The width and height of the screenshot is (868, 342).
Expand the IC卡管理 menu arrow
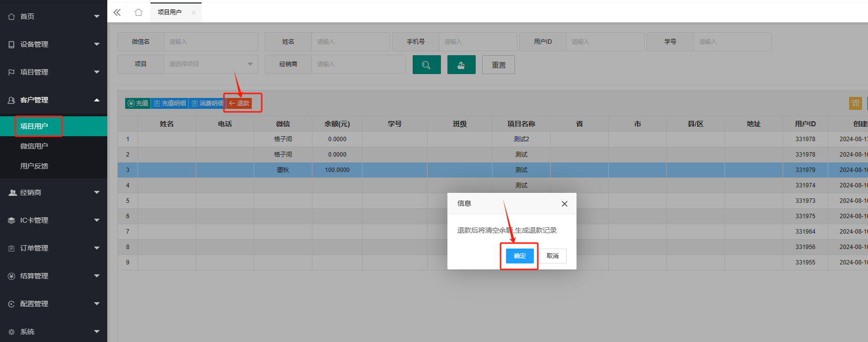pos(97,220)
